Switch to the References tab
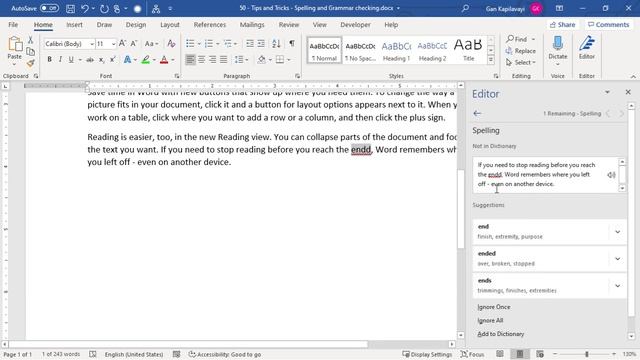The image size is (640, 360). [210, 25]
